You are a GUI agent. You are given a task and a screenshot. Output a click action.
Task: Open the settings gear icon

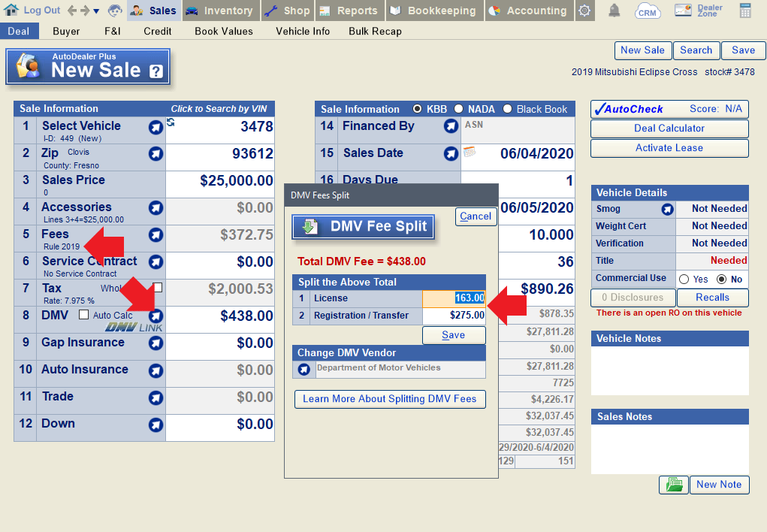pos(584,11)
